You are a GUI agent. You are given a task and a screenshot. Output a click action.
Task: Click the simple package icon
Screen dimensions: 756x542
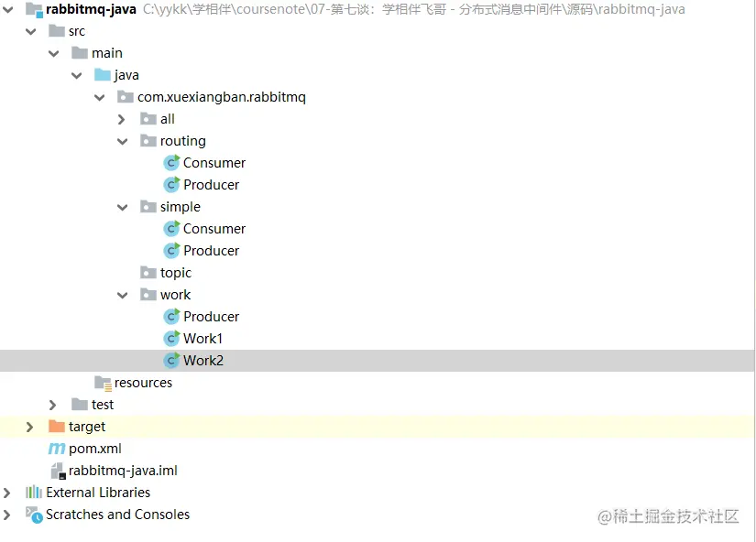(x=148, y=207)
